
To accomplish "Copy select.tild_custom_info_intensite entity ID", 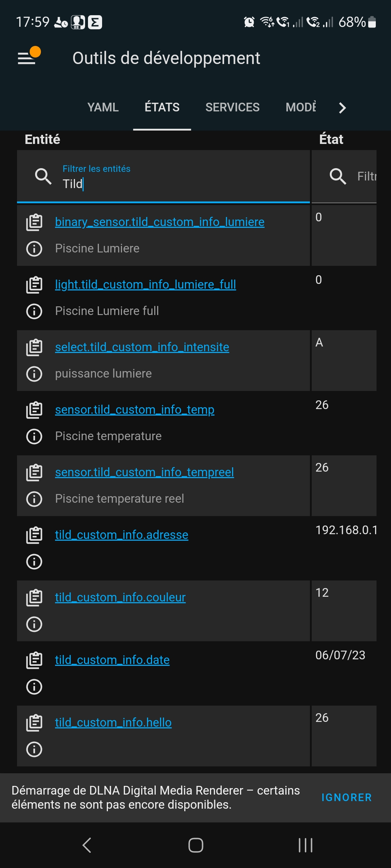I will click(34, 347).
